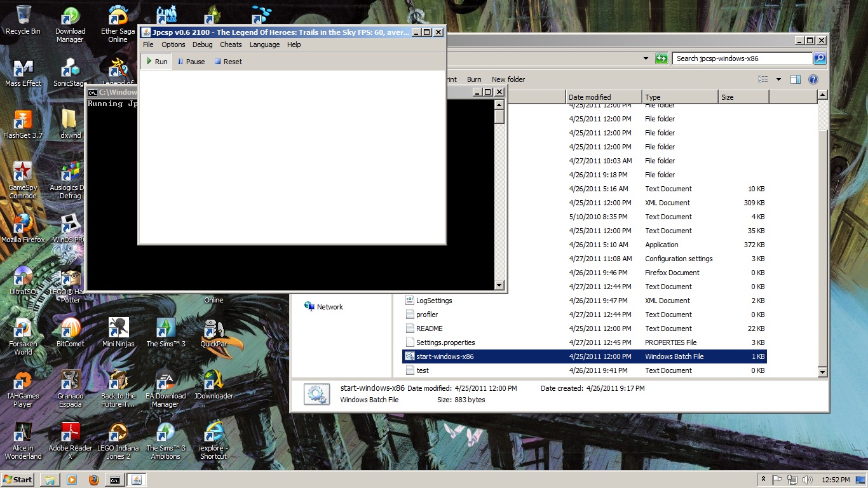868x488 pixels.
Task: Click the Burn toolbar button
Action: [474, 79]
